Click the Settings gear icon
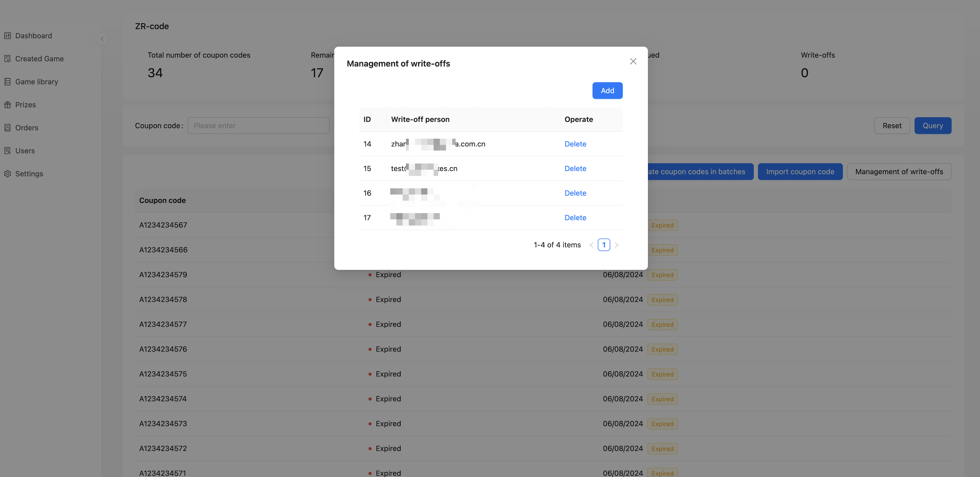Image resolution: width=980 pixels, height=477 pixels. [8, 174]
